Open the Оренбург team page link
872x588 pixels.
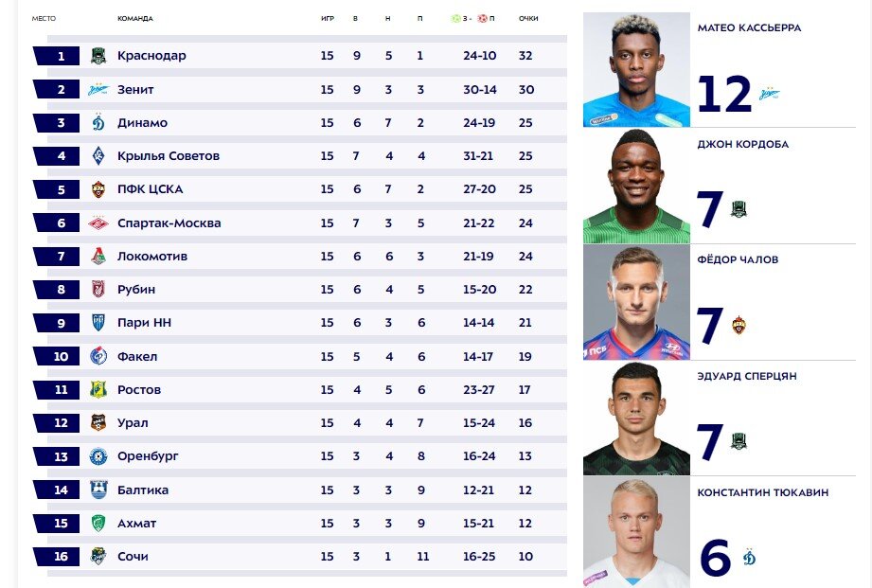148,456
